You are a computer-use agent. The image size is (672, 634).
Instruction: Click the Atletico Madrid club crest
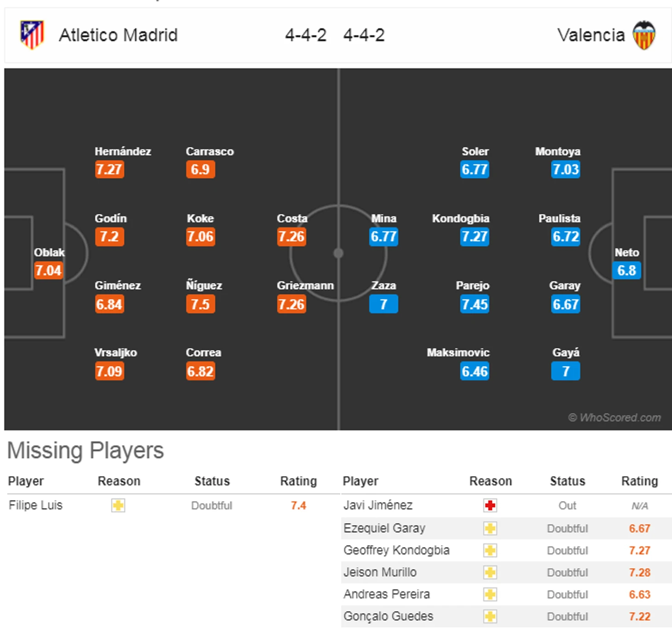tap(32, 35)
